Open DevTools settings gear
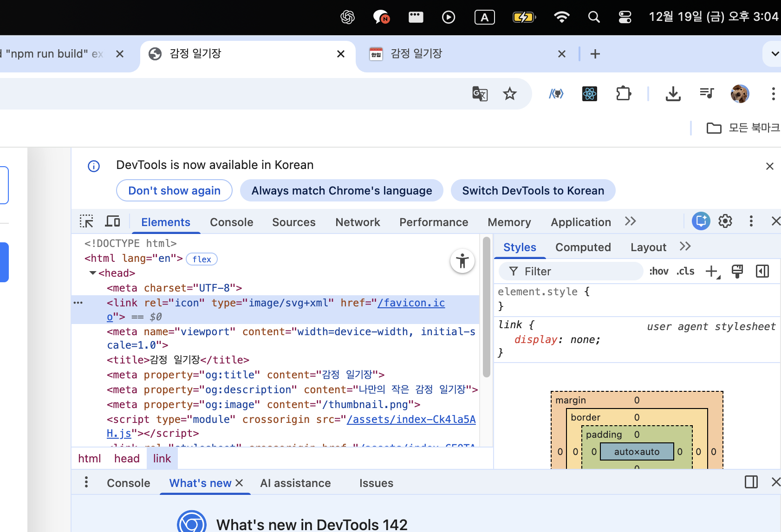The image size is (781, 532). click(725, 221)
